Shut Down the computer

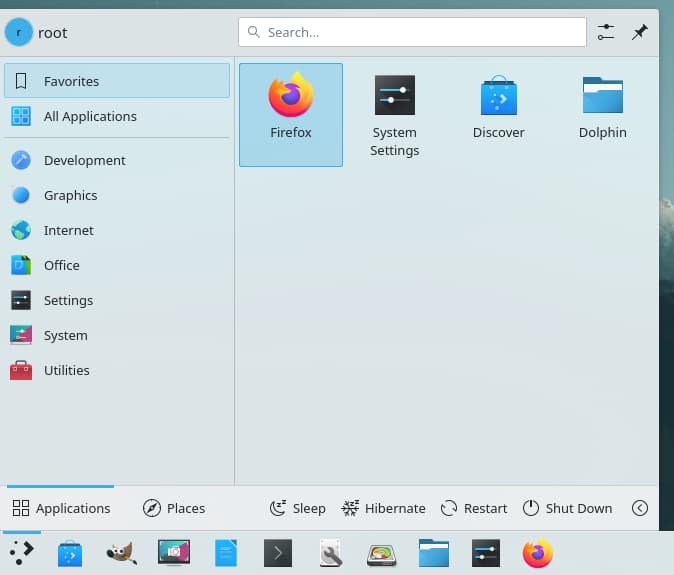pyautogui.click(x=567, y=508)
